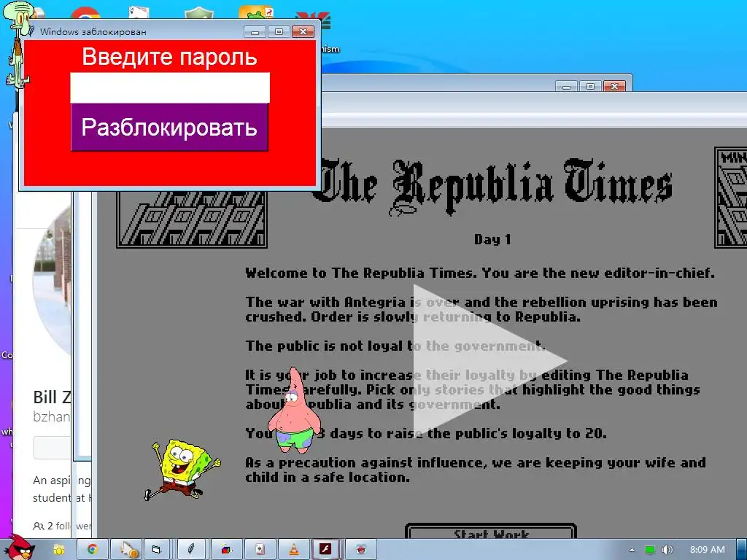Close the Windows заблокирован window
This screenshot has width=747, height=560.
(x=303, y=32)
